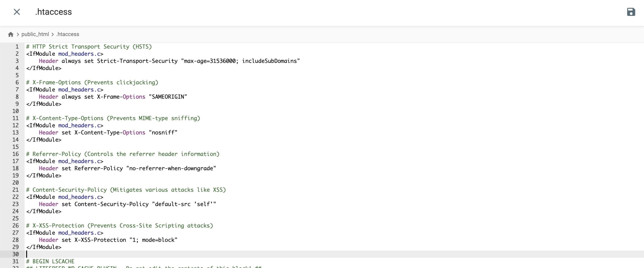Viewport: 644px width, 268px height.
Task: Click the .htaccess title in header
Action: coord(54,12)
